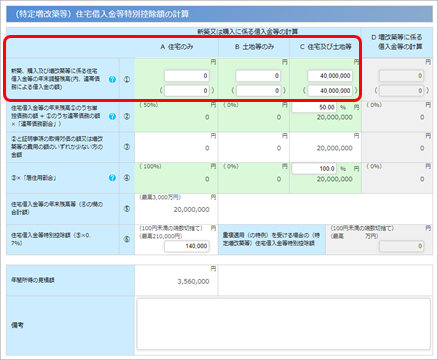Click the circled number ③ cell

click(127, 147)
